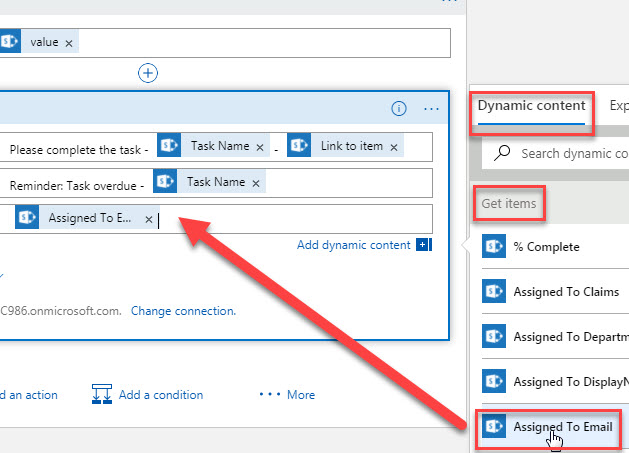Remove the Link to item token
This screenshot has width=629, height=453.
click(394, 147)
